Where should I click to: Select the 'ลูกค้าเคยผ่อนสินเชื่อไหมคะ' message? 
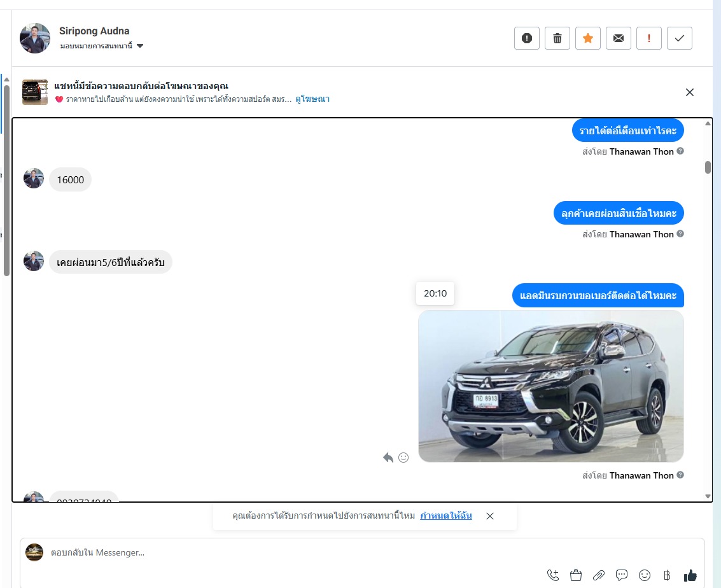click(x=619, y=213)
